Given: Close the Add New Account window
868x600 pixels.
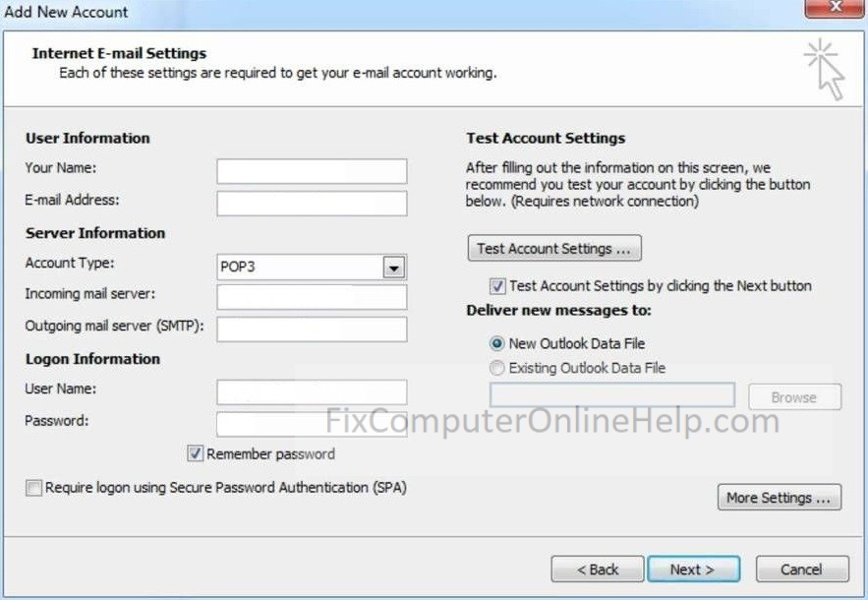Looking at the screenshot, I should [836, 8].
